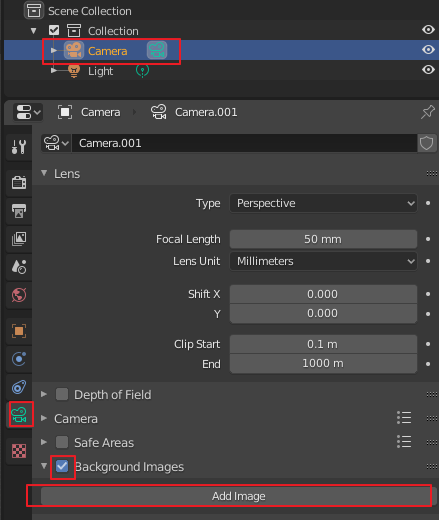Screen dimensions: 439x520
Task: Click the Focal Length 50 mm field
Action: [x=323, y=239]
